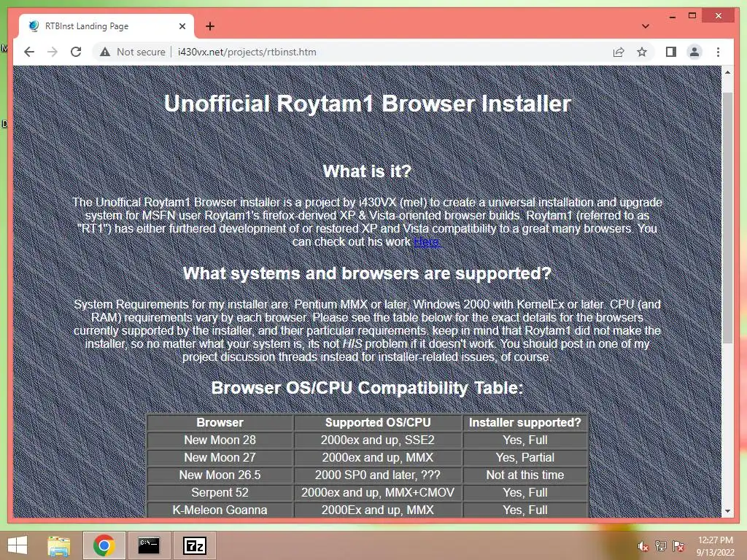This screenshot has height=560, width=747.
Task: Open the Windows Start button
Action: pos(18,545)
